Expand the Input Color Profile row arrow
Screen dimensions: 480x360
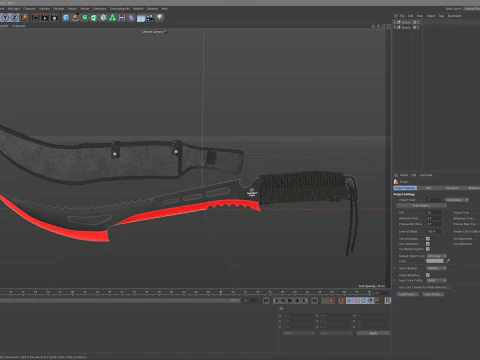395,280
